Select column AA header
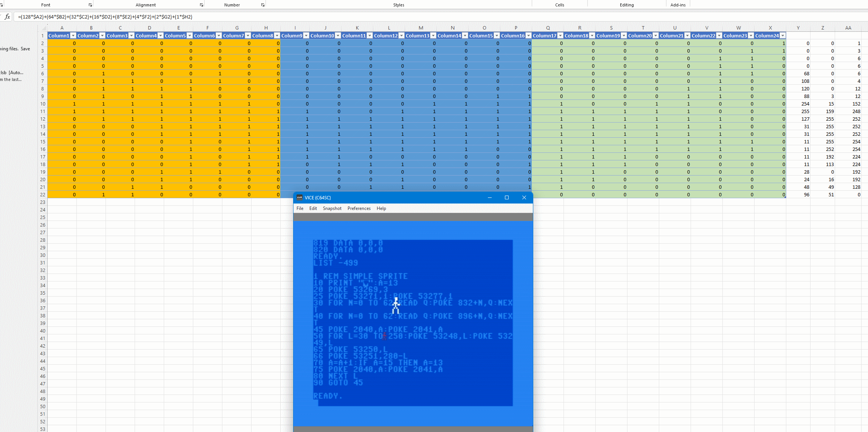The height and width of the screenshot is (432, 868). point(848,28)
